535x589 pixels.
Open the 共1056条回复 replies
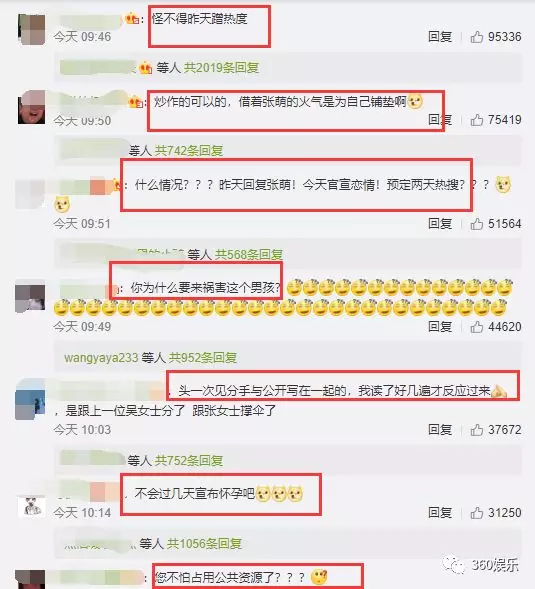tap(204, 544)
